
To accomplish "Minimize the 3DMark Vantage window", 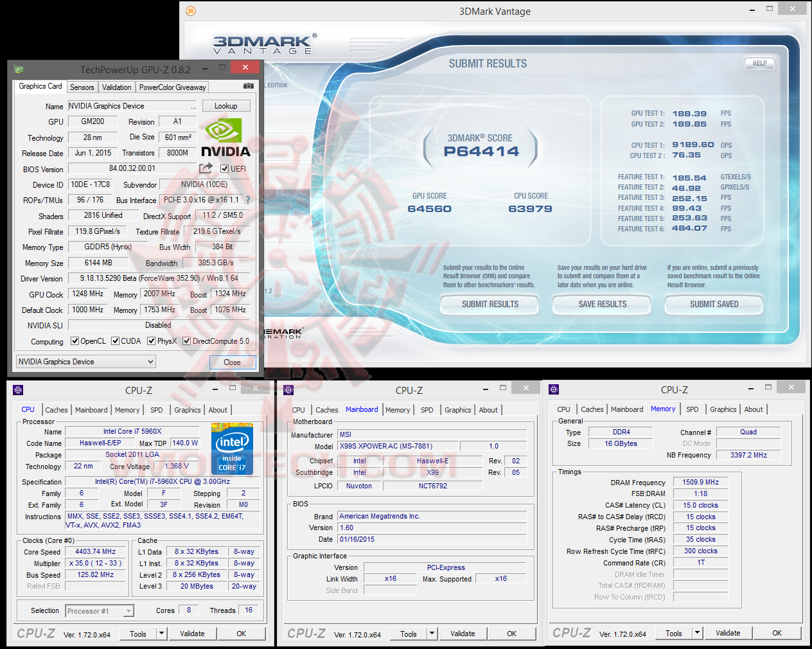I will coord(752,10).
